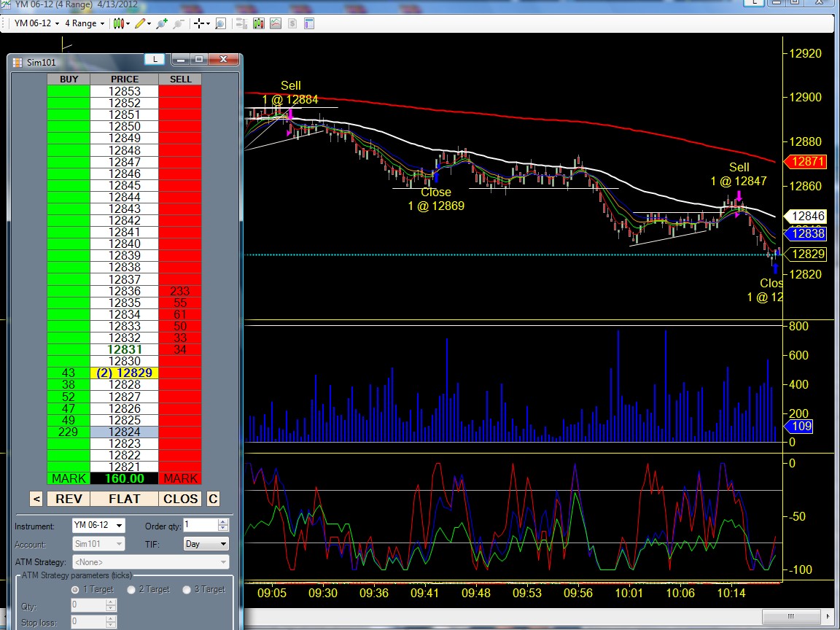Click the red 12871 price marker
The width and height of the screenshot is (840, 630).
(805, 161)
